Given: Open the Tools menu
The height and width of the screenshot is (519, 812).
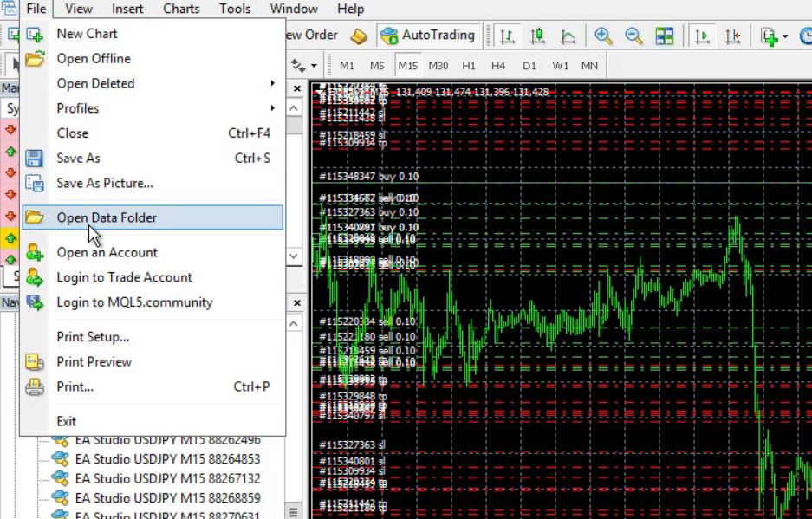Looking at the screenshot, I should pyautogui.click(x=235, y=9).
